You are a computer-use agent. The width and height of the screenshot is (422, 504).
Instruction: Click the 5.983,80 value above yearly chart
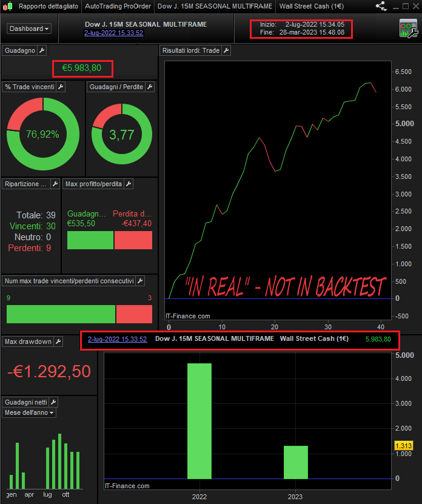(x=378, y=339)
